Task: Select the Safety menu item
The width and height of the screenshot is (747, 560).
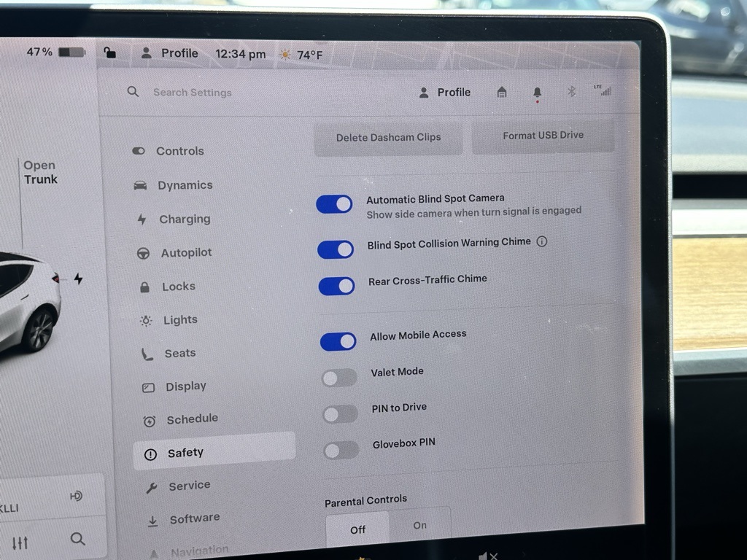Action: click(x=214, y=451)
